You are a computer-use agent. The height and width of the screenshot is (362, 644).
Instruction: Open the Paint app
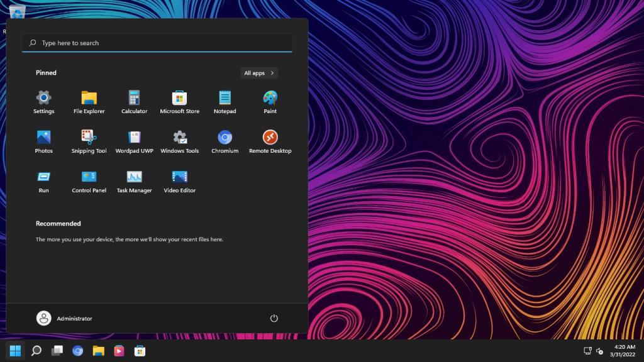(270, 101)
